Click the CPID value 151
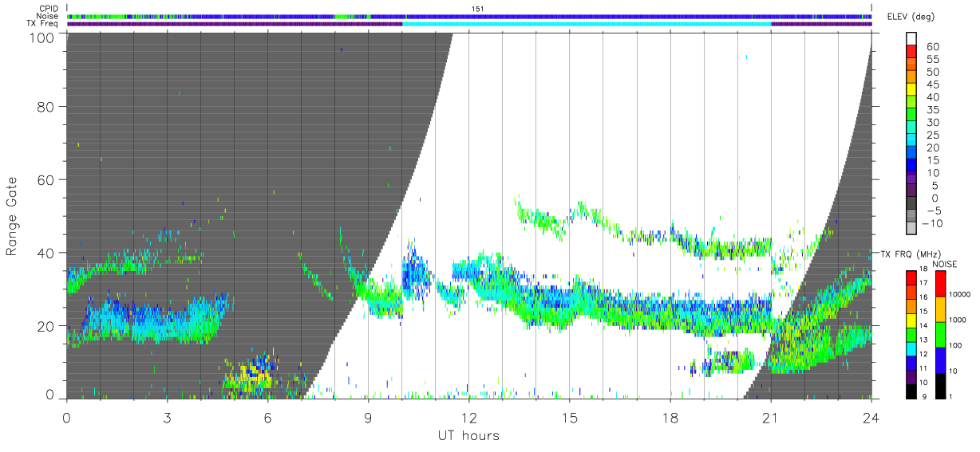 pyautogui.click(x=479, y=9)
